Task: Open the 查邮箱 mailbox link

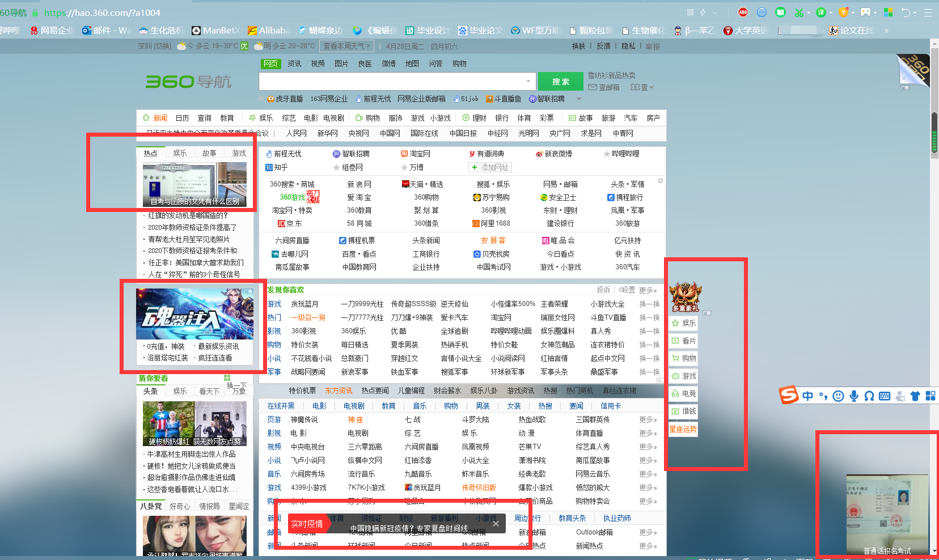Action: 604,87
